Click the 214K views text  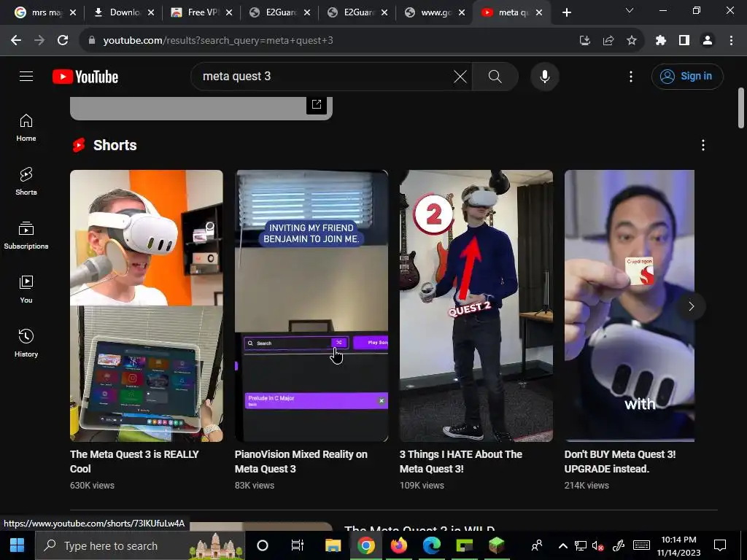tap(587, 485)
